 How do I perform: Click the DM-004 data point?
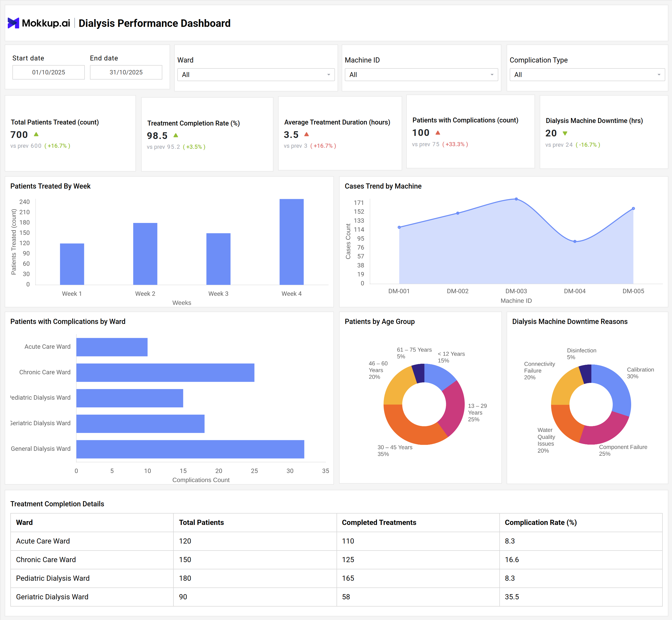(x=575, y=241)
